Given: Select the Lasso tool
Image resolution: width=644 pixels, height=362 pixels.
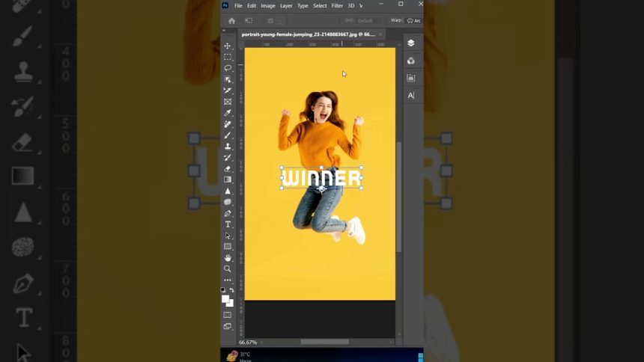Looking at the screenshot, I should tap(228, 68).
